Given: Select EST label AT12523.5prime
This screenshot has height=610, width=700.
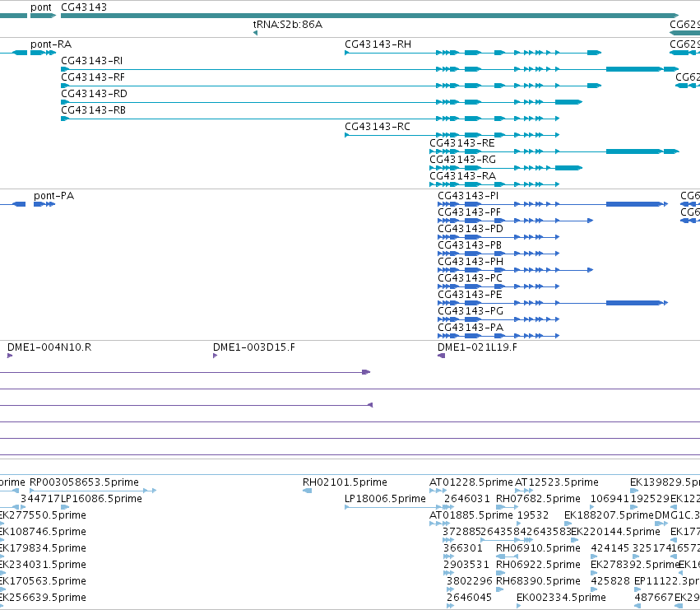Looking at the screenshot, I should pyautogui.click(x=557, y=482).
